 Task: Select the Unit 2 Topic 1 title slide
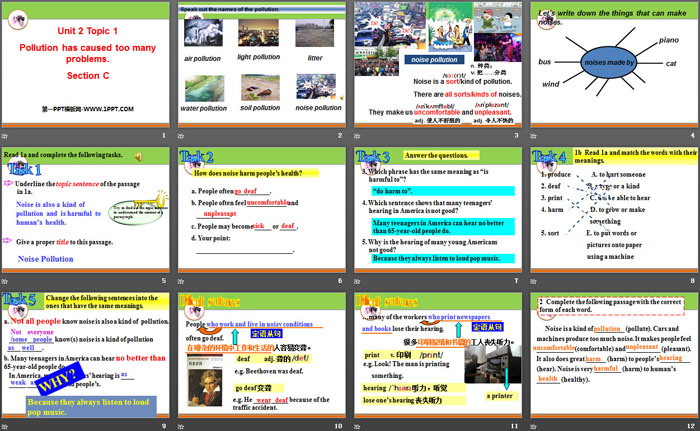point(86,65)
